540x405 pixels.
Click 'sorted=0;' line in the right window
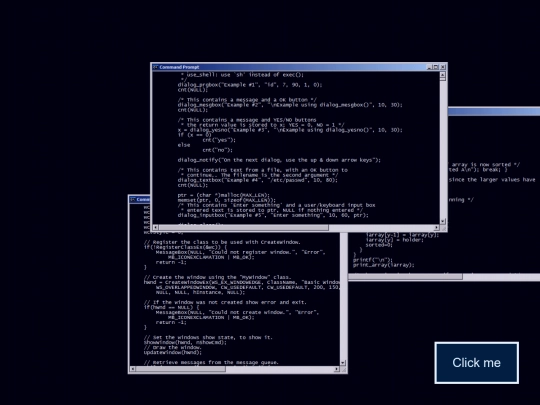[379, 245]
